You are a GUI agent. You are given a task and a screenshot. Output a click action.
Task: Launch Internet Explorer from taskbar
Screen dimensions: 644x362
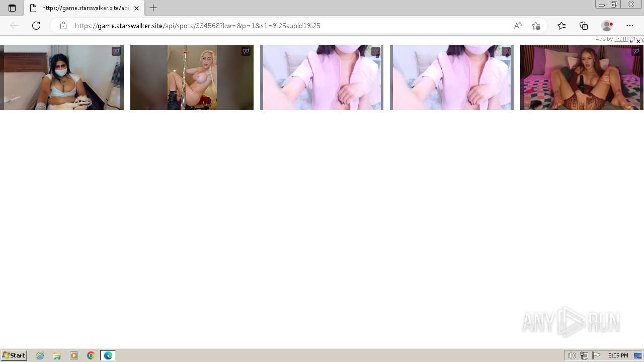point(40,355)
